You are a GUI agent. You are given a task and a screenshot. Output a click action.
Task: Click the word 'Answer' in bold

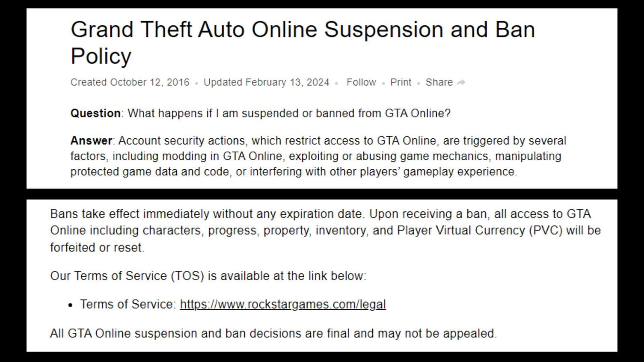click(x=91, y=140)
